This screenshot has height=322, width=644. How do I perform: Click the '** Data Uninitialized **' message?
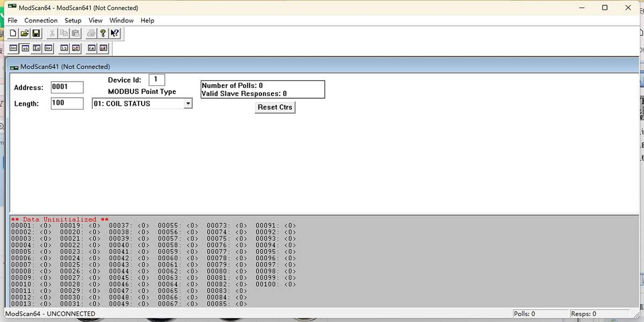point(60,219)
